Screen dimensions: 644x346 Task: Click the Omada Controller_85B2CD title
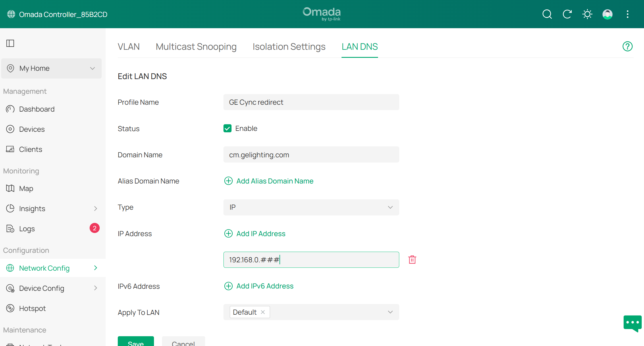pyautogui.click(x=63, y=14)
